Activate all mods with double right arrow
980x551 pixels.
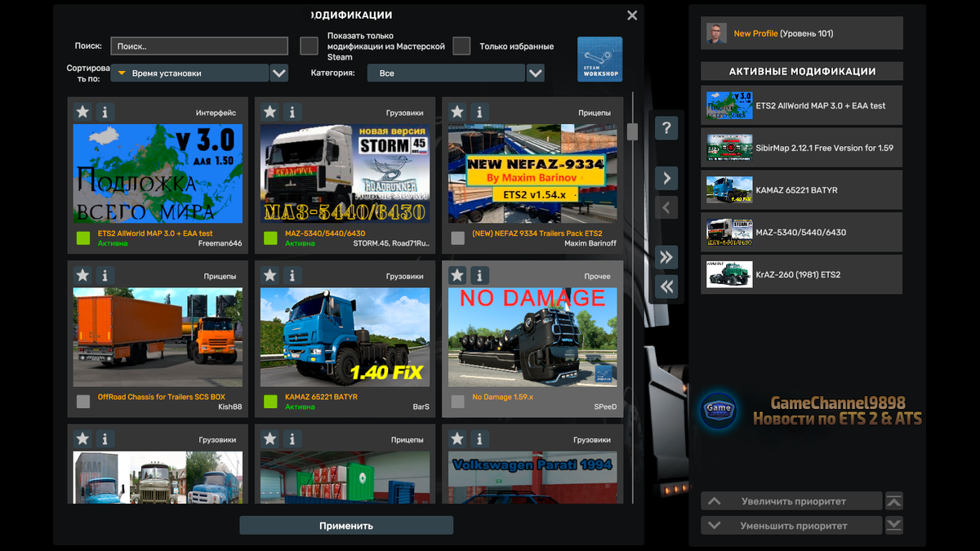(x=666, y=257)
